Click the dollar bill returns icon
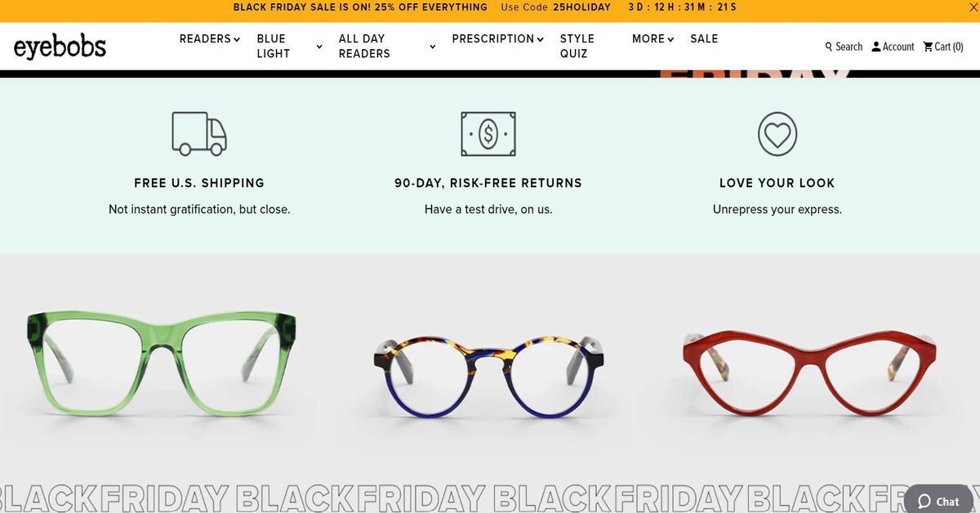Image resolution: width=980 pixels, height=513 pixels. pos(488,134)
